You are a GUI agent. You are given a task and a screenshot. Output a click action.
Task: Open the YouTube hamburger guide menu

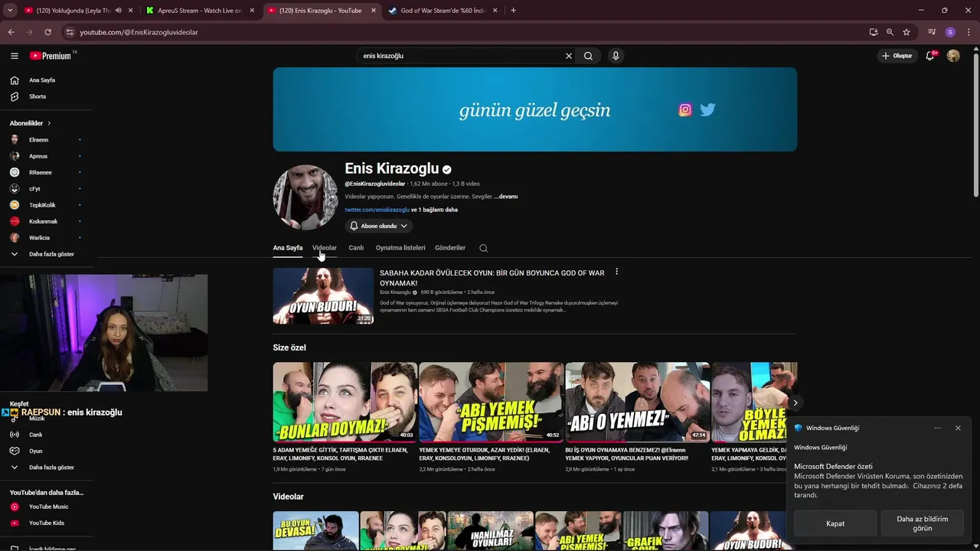[14, 56]
